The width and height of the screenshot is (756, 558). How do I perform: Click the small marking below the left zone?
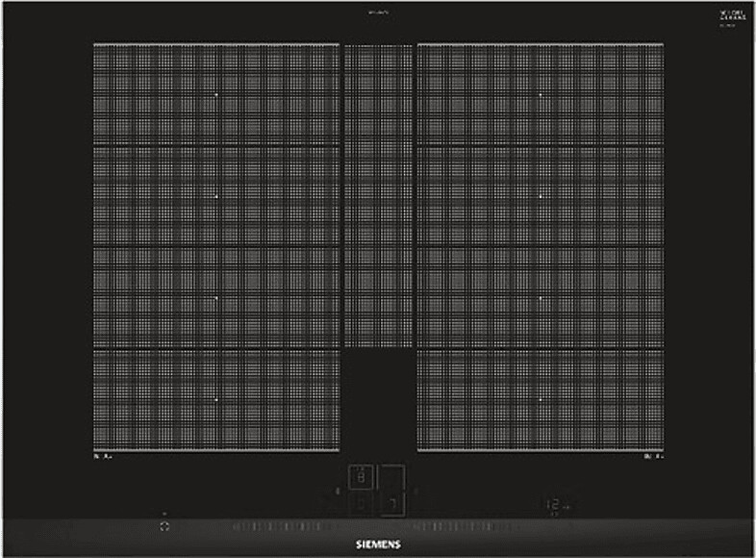point(102,456)
